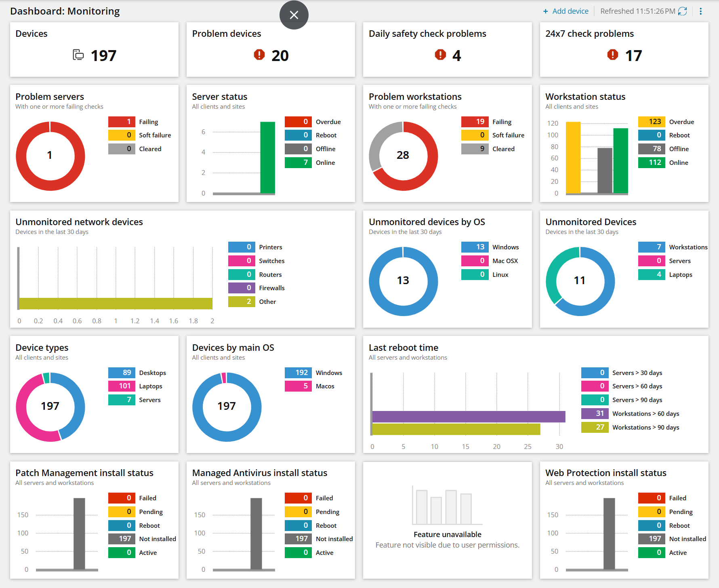The height and width of the screenshot is (588, 719).
Task: Open the vertical three-dot options menu
Action: tap(701, 11)
